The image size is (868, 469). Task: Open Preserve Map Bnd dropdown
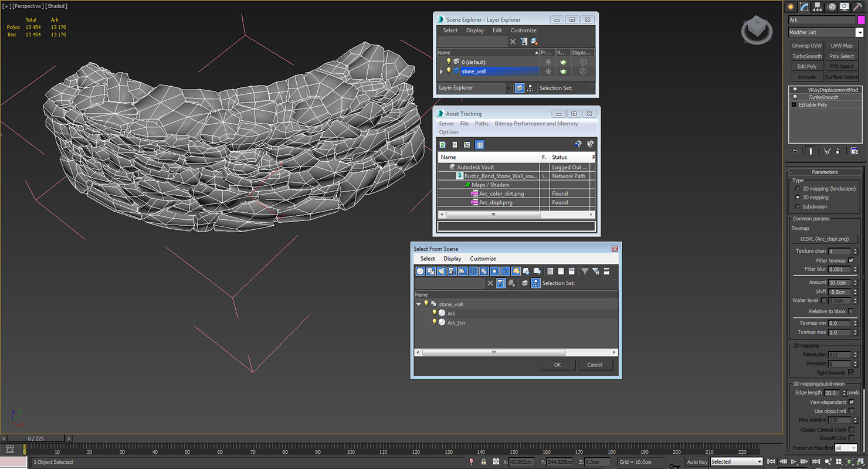pos(846,448)
